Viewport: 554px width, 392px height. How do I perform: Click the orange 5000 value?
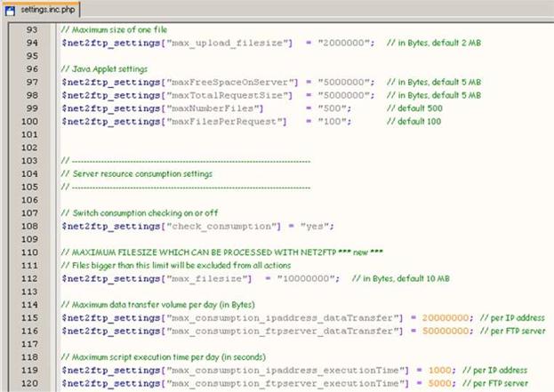pos(439,383)
